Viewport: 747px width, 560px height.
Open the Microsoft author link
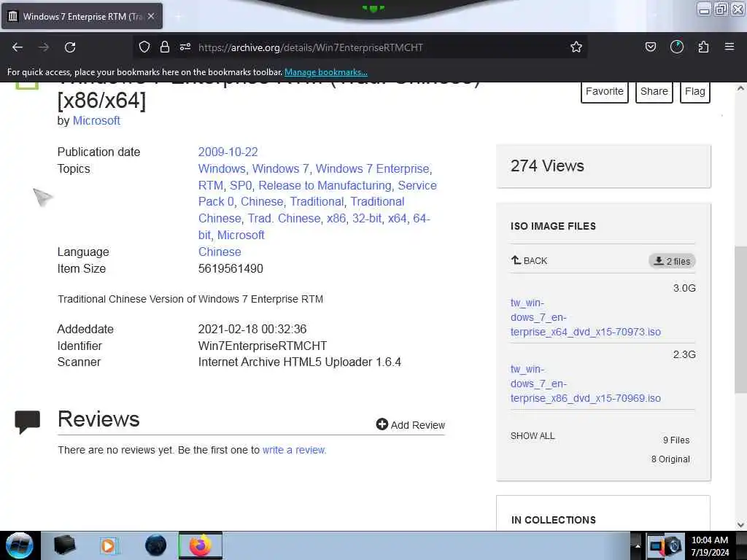pyautogui.click(x=96, y=120)
